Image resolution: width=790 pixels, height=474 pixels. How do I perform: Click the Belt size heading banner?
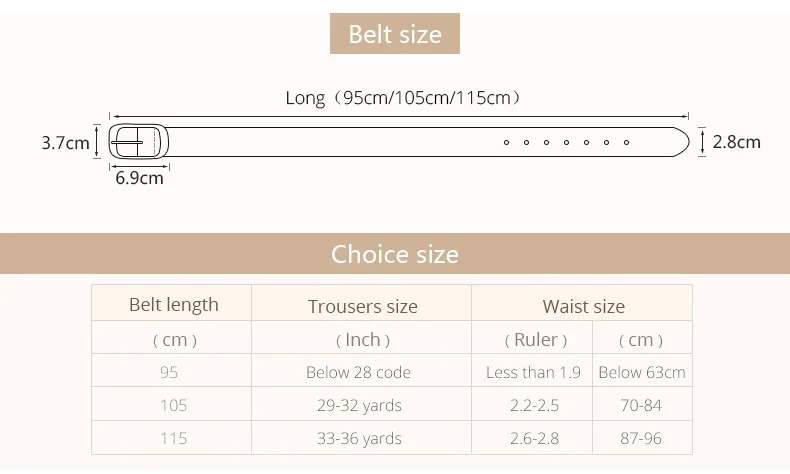coord(394,34)
